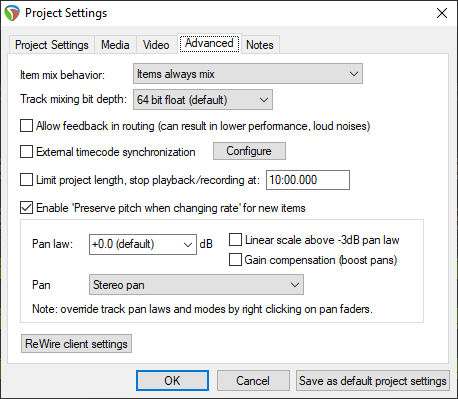Viewport: 458px width, 399px height.
Task: Click the REAPER logo icon in title bar
Action: click(x=12, y=13)
